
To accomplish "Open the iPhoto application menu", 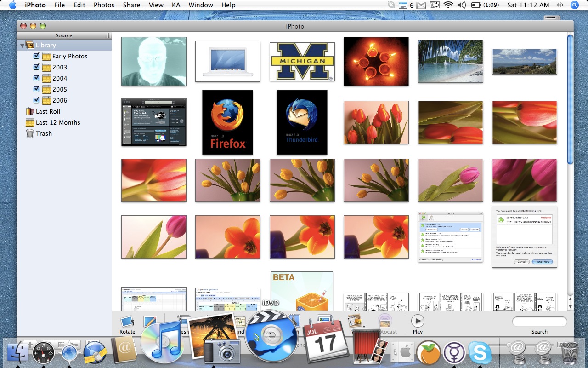I will click(35, 5).
